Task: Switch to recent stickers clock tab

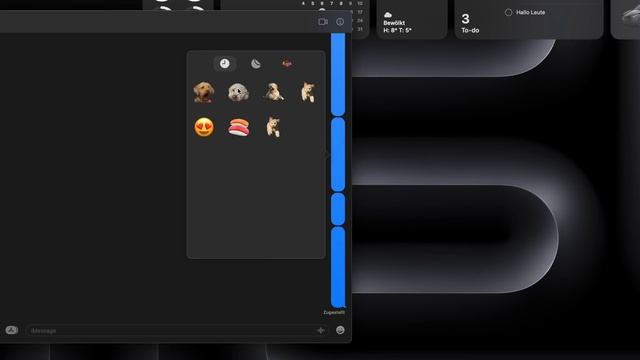Action: (x=224, y=63)
